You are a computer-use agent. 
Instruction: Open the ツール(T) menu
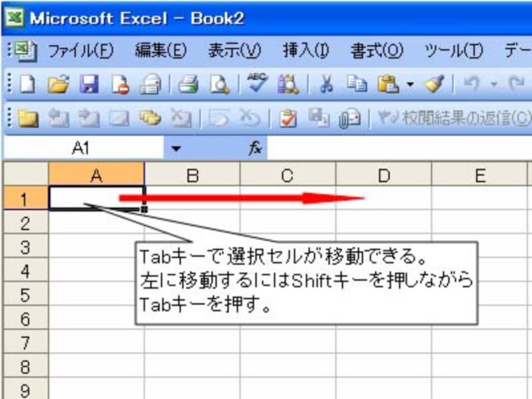454,51
